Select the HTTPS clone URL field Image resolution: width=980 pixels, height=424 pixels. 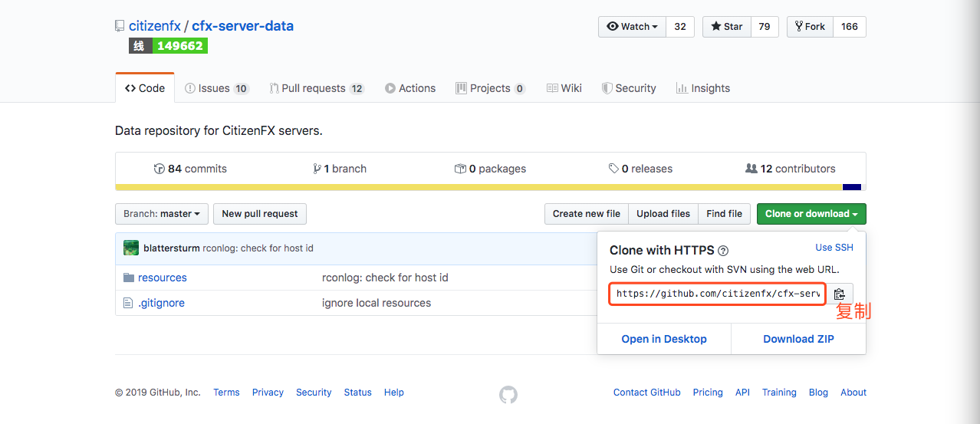[x=717, y=294]
